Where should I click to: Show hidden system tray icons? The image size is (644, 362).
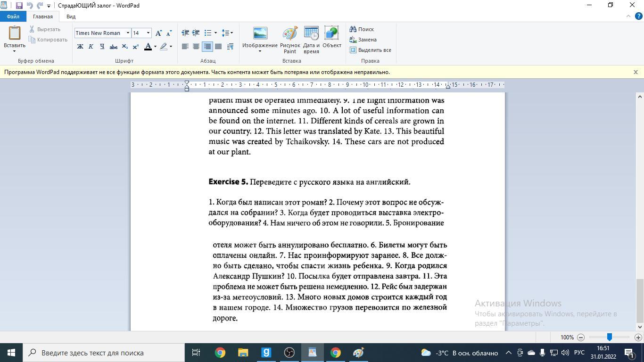point(509,353)
